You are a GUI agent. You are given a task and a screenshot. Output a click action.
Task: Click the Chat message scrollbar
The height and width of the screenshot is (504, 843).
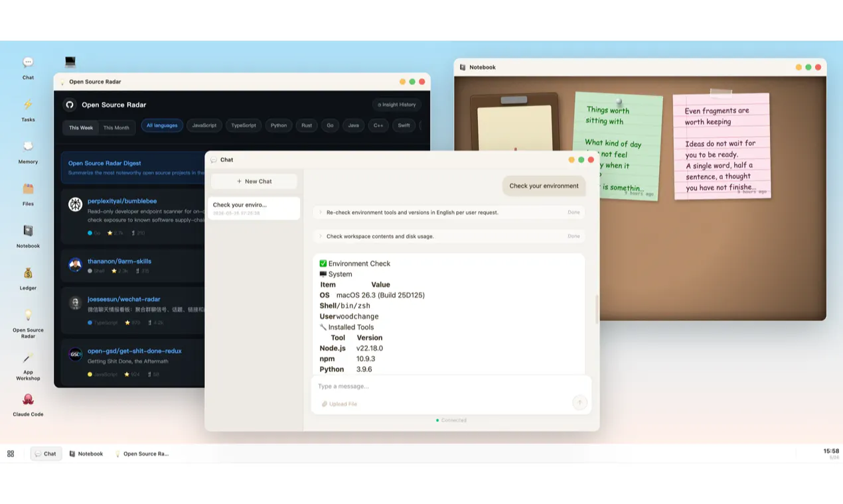click(x=596, y=308)
